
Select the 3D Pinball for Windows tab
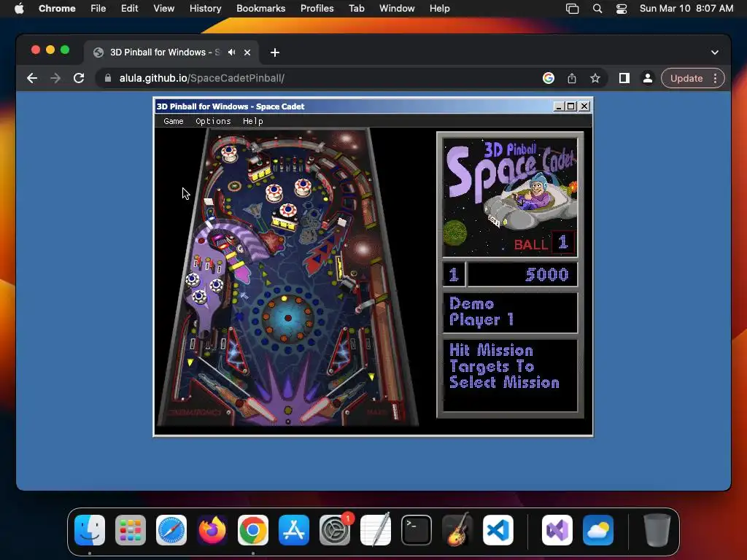click(x=165, y=52)
